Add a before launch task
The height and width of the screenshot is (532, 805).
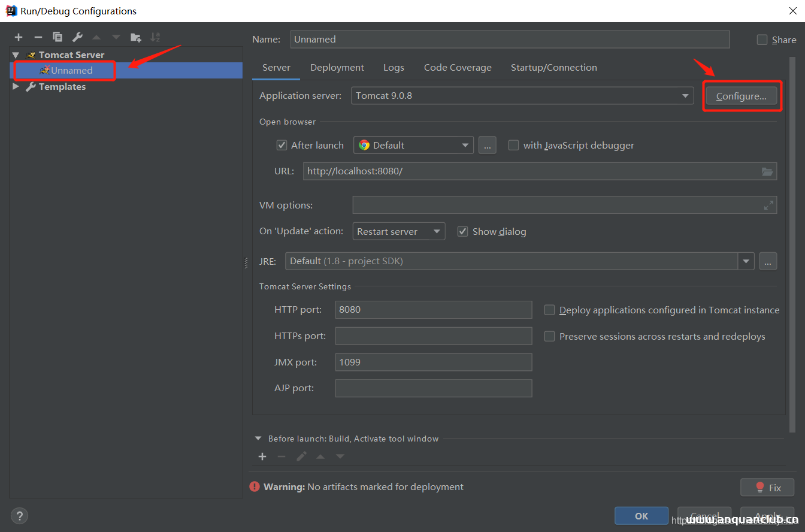click(x=262, y=457)
